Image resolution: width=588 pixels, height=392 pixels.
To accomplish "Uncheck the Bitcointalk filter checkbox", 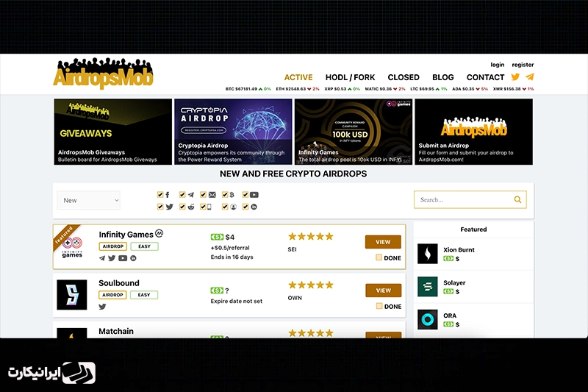I will tap(225, 194).
